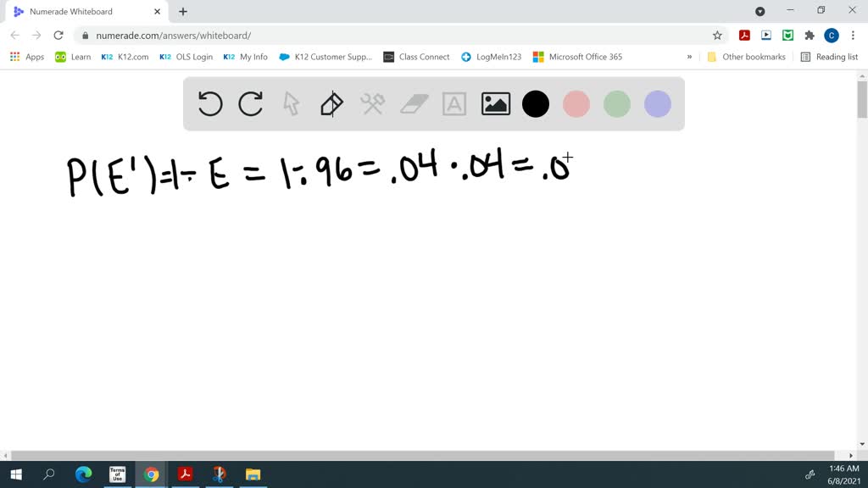Set pen color to purple

[658, 104]
